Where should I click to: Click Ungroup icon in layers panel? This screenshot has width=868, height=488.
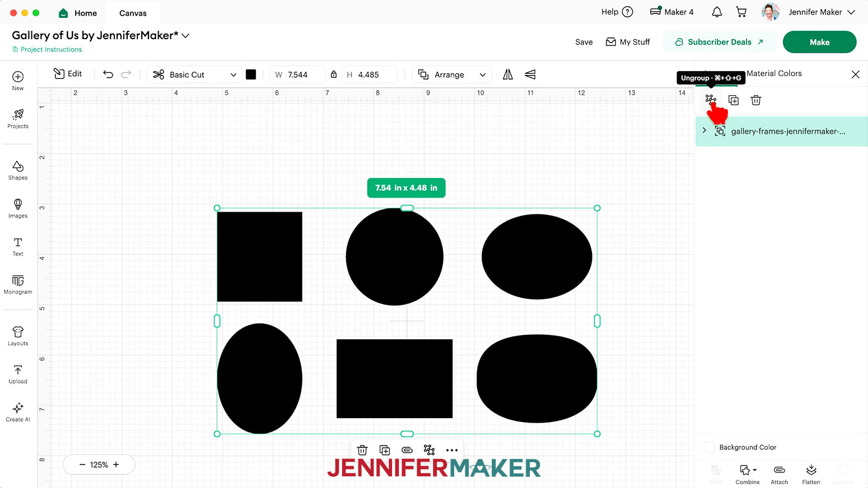pos(711,100)
